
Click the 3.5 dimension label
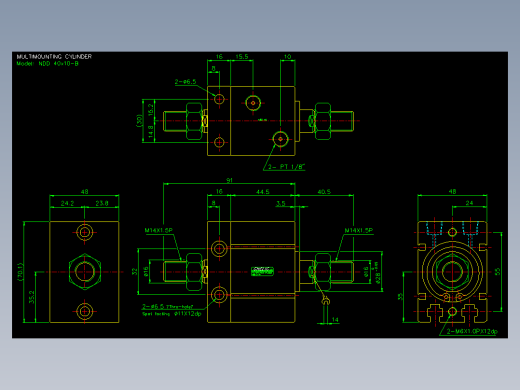point(281,203)
